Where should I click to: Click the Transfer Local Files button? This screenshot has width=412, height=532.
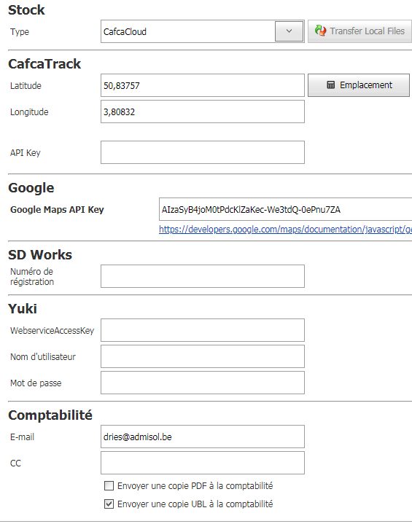[359, 31]
